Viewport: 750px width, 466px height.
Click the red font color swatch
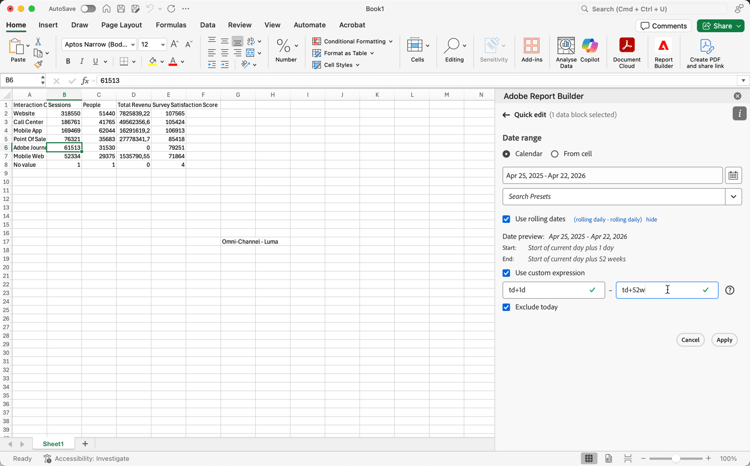[x=173, y=61]
